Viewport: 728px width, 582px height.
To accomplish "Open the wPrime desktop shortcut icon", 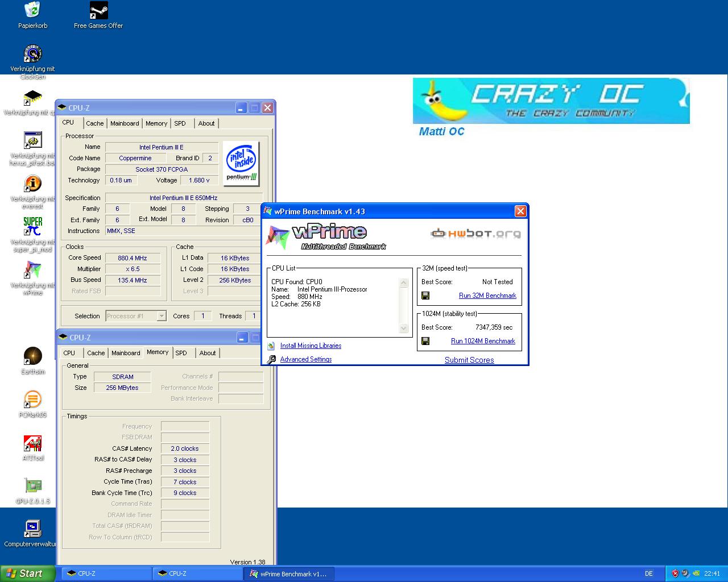I will coord(32,269).
